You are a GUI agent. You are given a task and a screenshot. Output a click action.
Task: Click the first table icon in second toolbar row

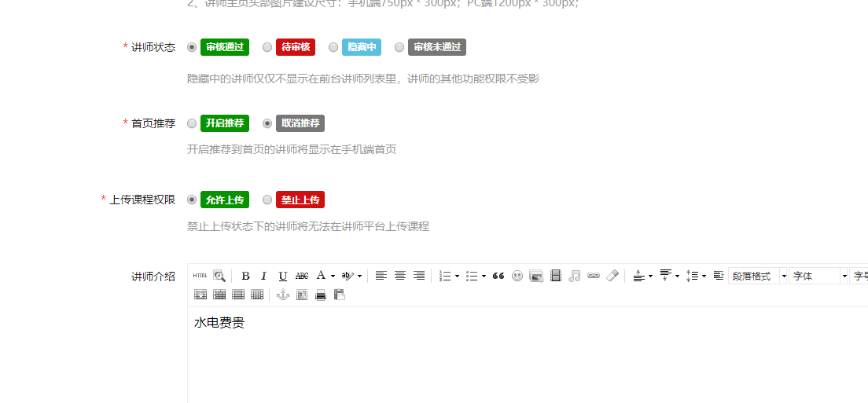pyautogui.click(x=200, y=295)
